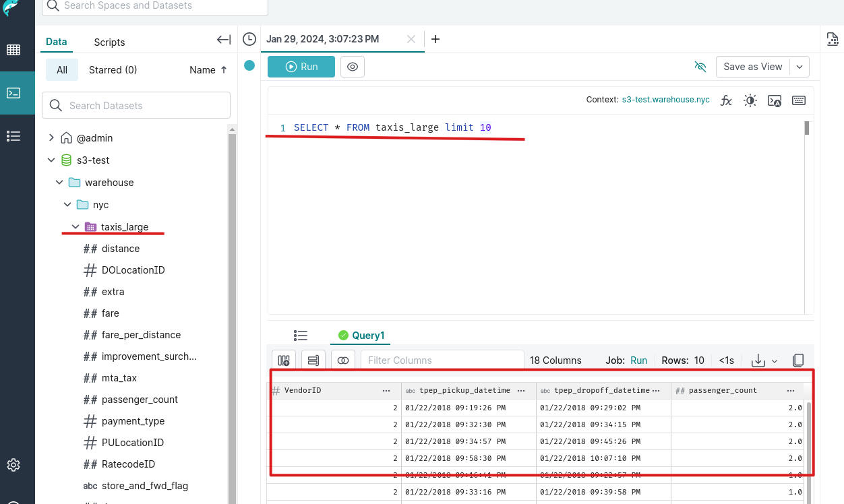Add a new query tab
The width and height of the screenshot is (844, 504).
pos(435,39)
